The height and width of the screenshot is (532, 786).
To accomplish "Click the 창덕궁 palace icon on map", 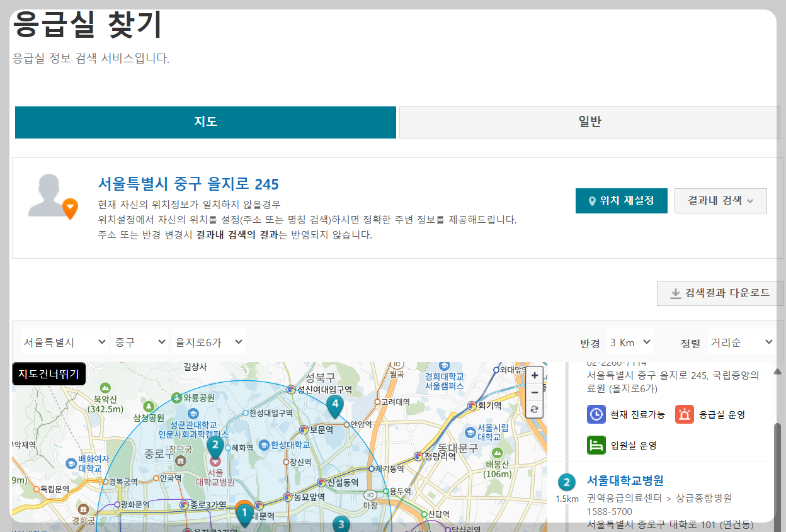I will [181, 461].
